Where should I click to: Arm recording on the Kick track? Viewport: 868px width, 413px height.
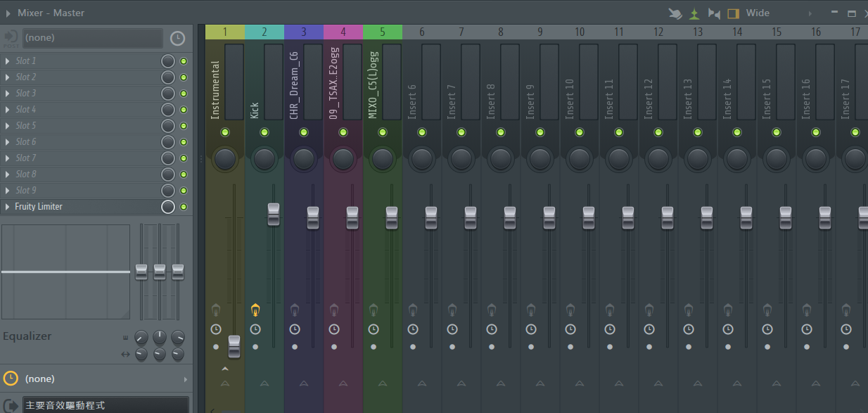coord(255,347)
